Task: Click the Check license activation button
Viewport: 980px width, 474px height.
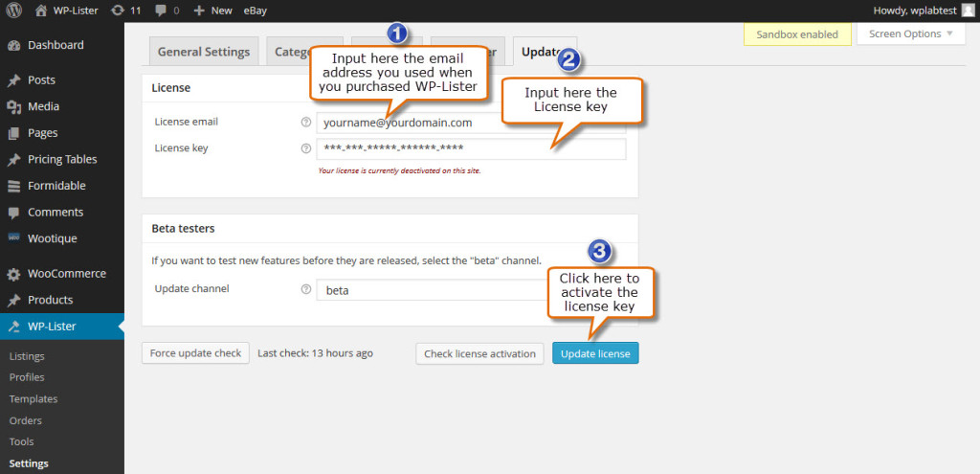Action: (x=479, y=353)
